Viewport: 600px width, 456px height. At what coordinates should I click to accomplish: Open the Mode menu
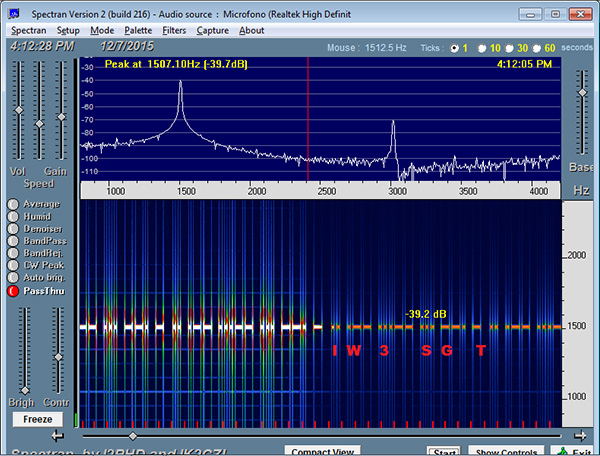(x=102, y=30)
